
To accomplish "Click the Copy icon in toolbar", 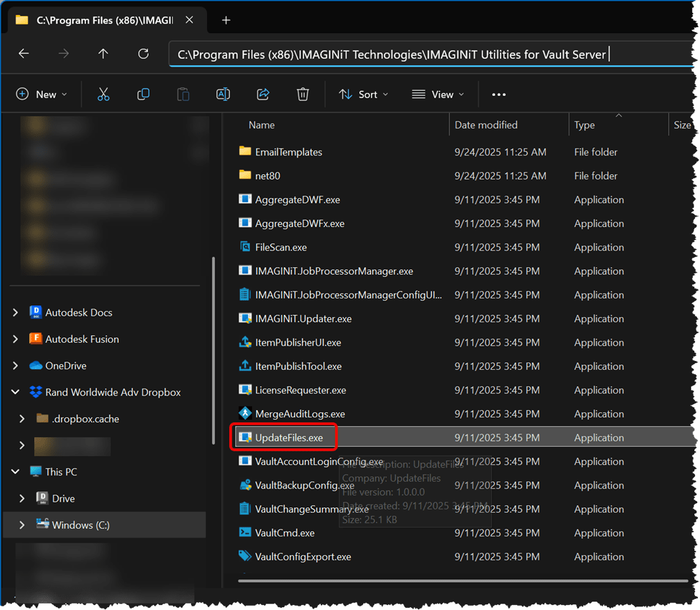I will point(143,94).
